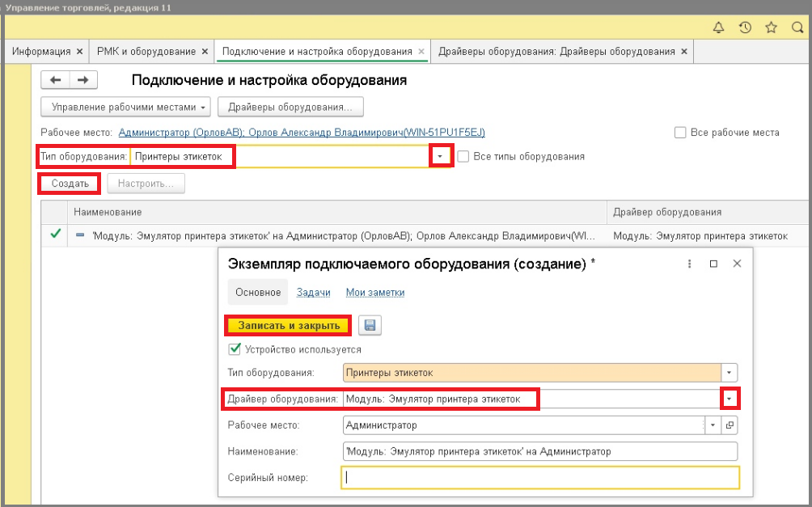Expand Драйвер оборудования dropdown arrow
This screenshot has width=812, height=507.
[730, 399]
